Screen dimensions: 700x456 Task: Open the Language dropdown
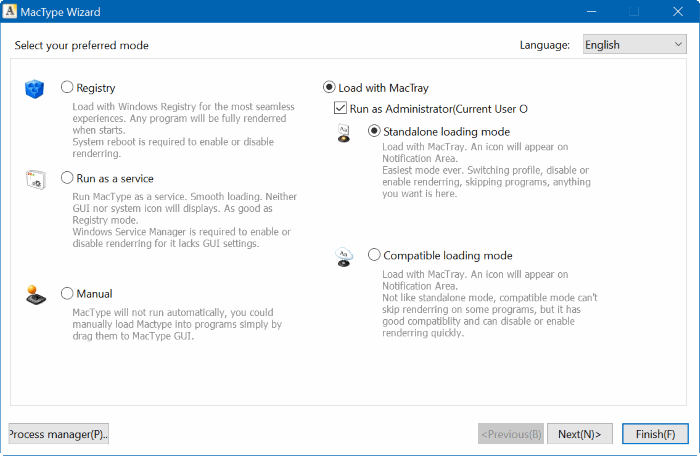633,45
